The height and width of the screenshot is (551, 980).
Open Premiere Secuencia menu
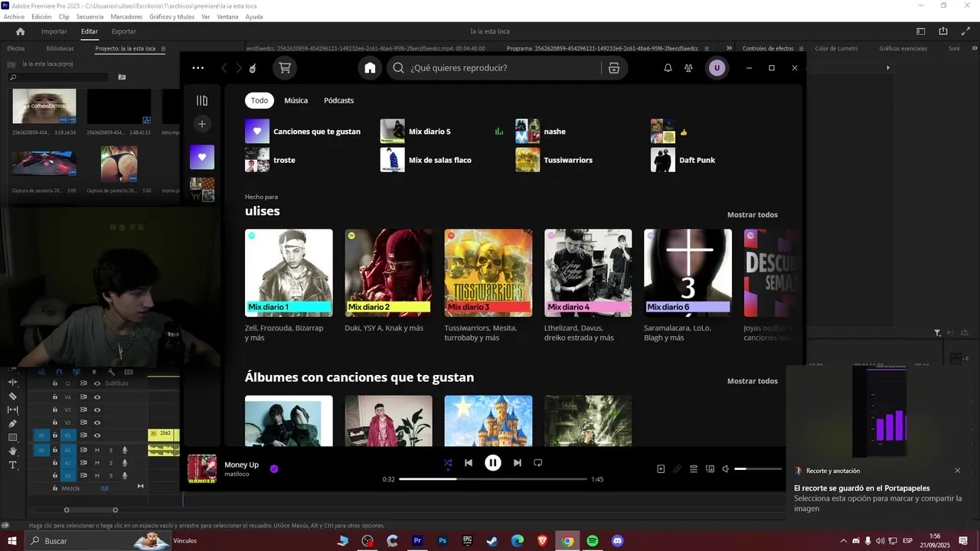point(90,17)
